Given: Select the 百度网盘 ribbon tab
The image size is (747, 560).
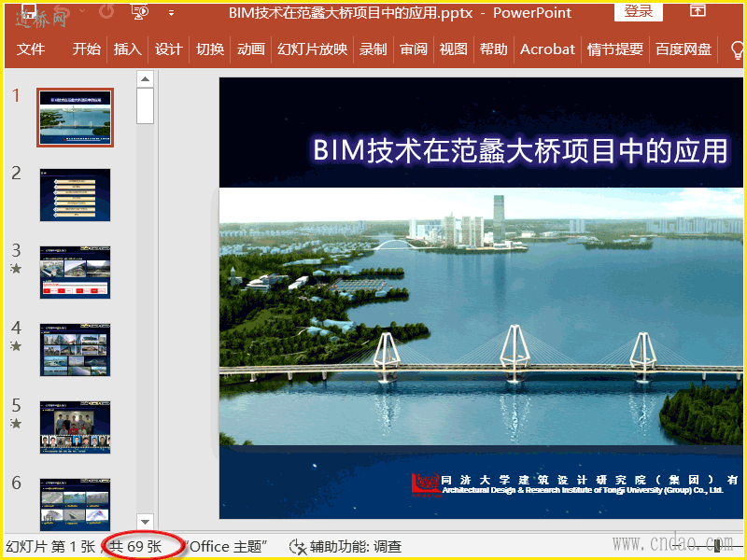Looking at the screenshot, I should (683, 49).
